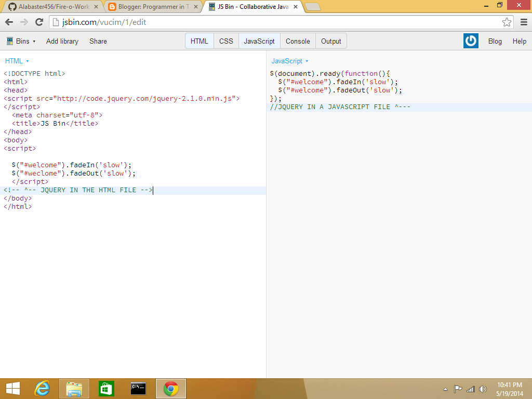Click the page icon in address bar

click(56, 22)
